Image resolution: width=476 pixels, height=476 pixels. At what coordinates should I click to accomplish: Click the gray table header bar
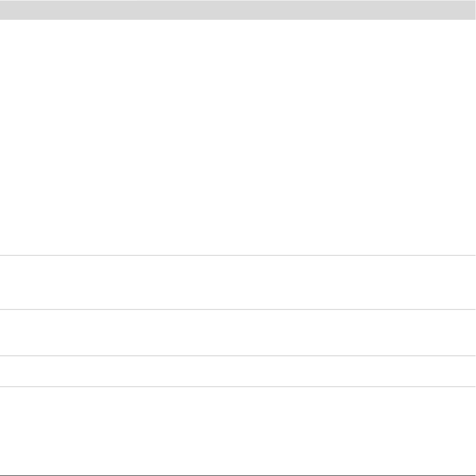pyautogui.click(x=238, y=10)
